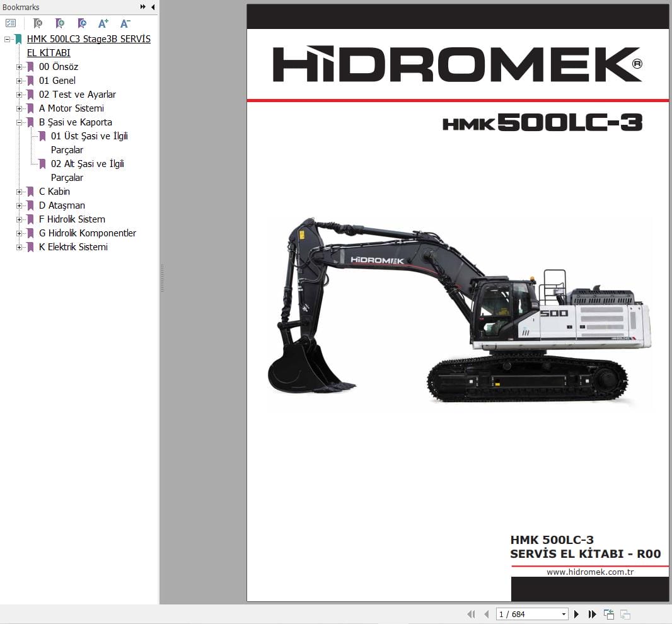672x624 pixels.
Task: Click the previous view icon near page controls
Action: click(x=608, y=613)
